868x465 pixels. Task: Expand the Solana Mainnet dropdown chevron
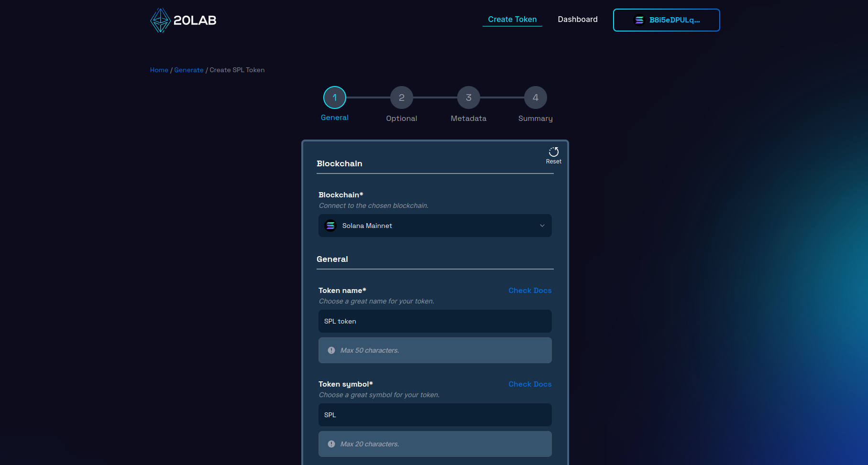point(542,226)
